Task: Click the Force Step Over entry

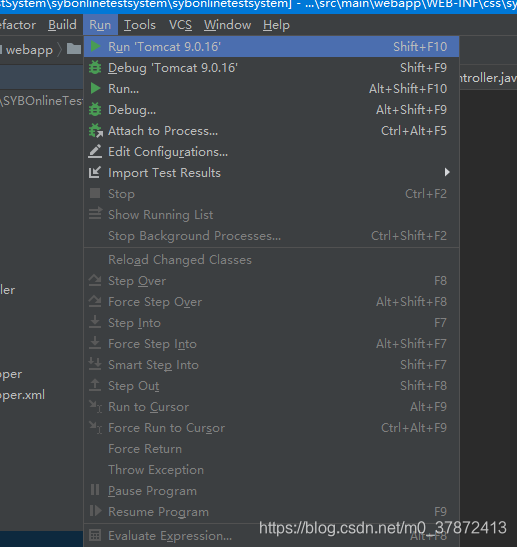Action: (x=271, y=301)
